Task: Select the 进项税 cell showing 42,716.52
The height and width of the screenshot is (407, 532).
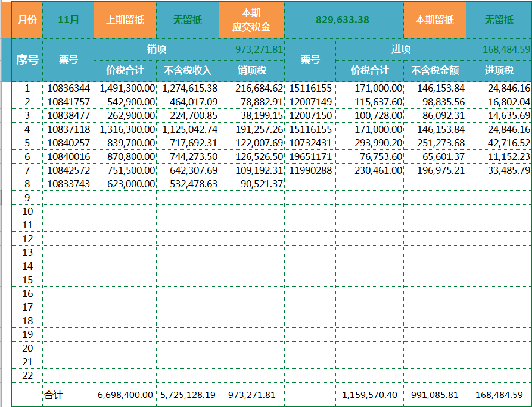Action: point(499,143)
